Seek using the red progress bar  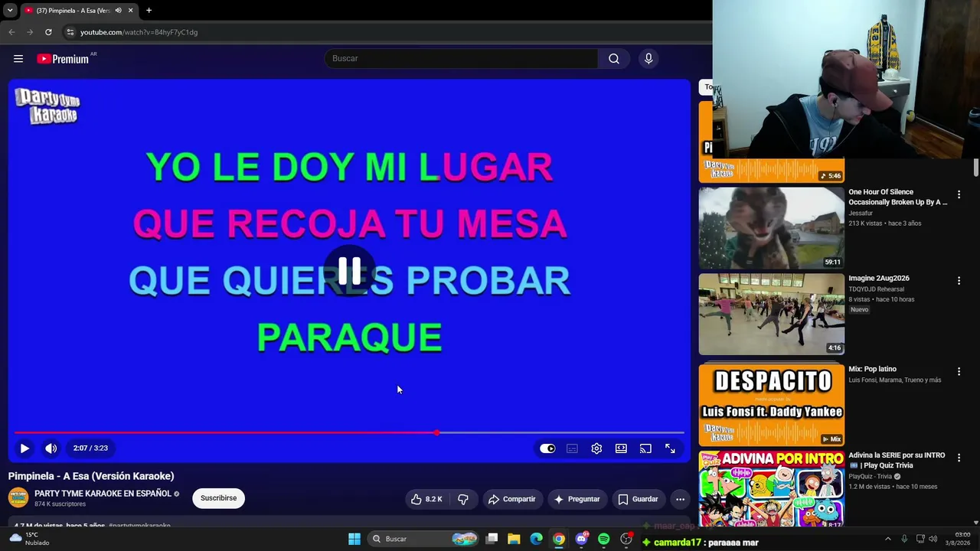pyautogui.click(x=349, y=432)
